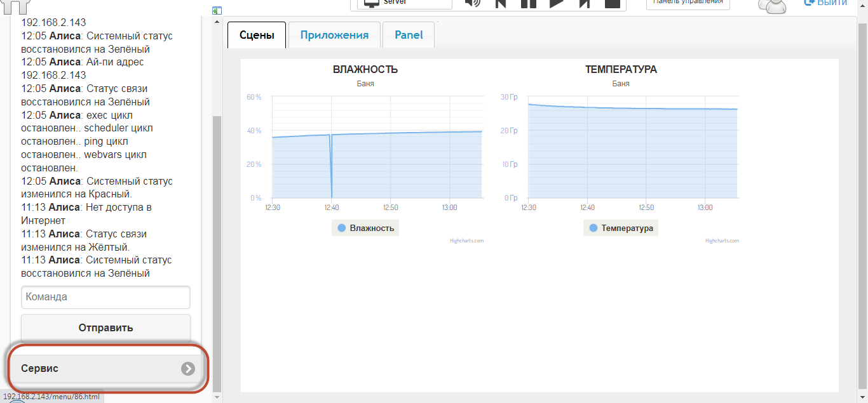Open Панель управления
Image resolution: width=868 pixels, height=403 pixels.
click(688, 3)
